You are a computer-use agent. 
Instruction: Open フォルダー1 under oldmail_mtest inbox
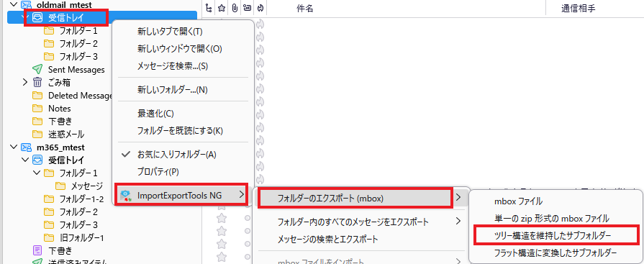click(x=78, y=31)
